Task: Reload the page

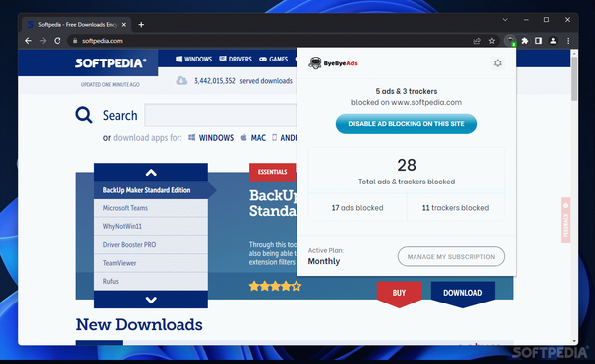Action: tap(57, 41)
